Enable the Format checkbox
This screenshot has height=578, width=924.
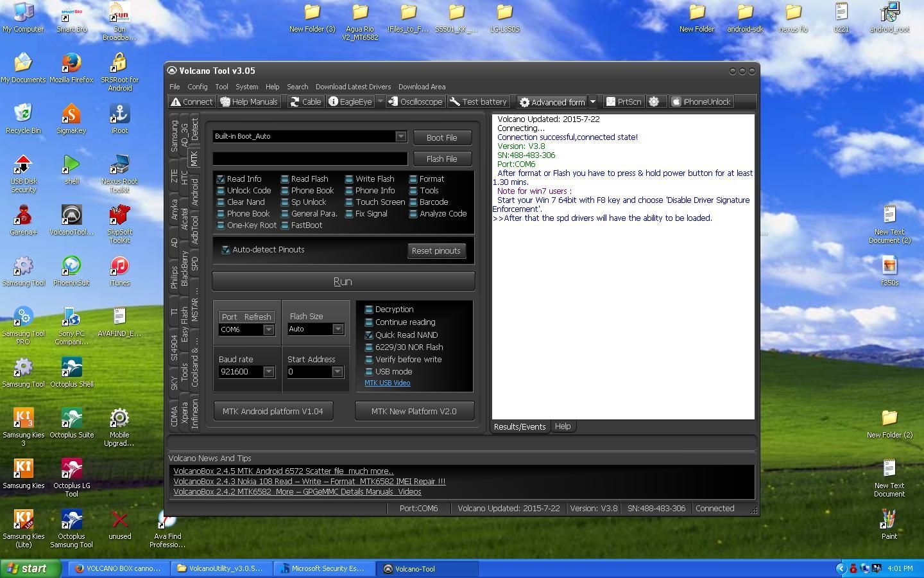(413, 179)
